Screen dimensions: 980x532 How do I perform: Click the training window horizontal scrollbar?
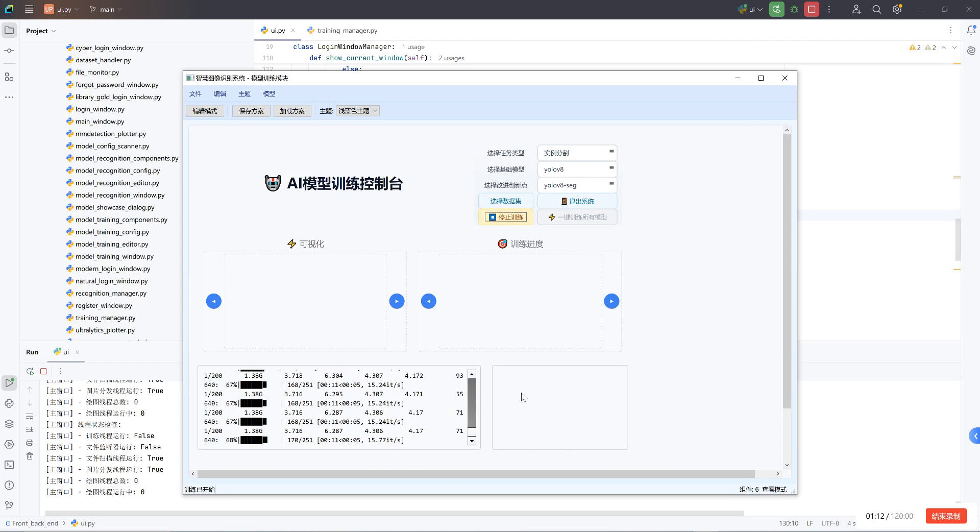tap(476, 474)
